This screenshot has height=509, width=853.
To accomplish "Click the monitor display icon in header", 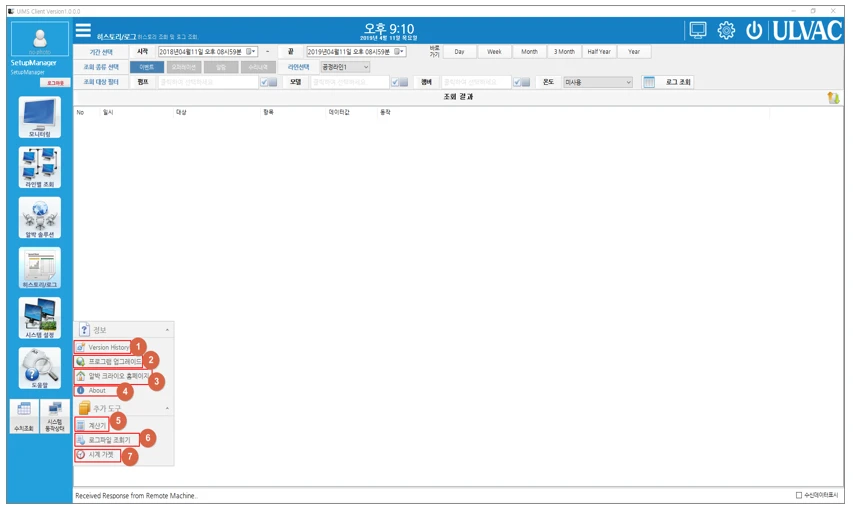I will [697, 30].
